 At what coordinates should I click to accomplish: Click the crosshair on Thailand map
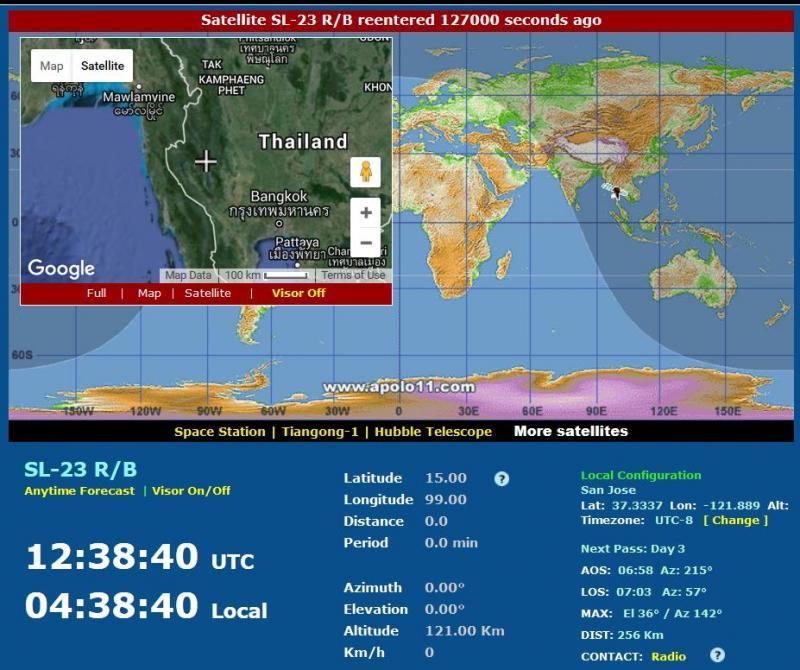coord(206,161)
